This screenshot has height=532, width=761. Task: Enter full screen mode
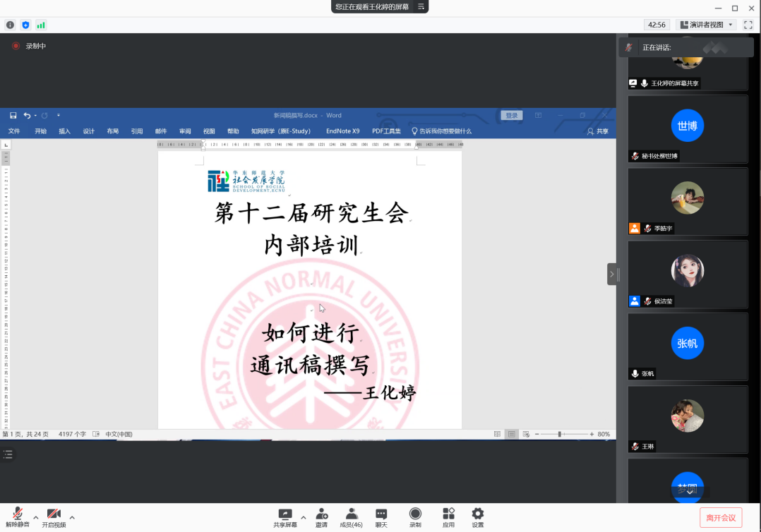tap(748, 25)
